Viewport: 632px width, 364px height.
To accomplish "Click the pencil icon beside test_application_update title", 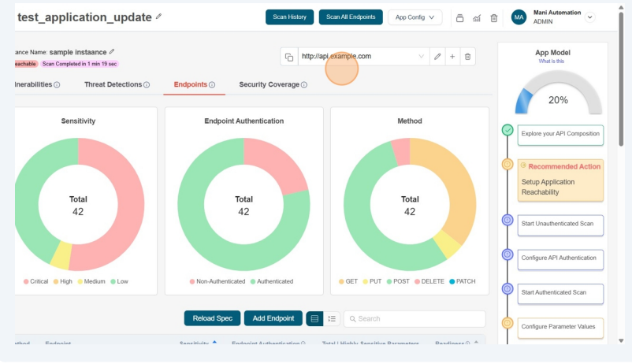I will [159, 17].
